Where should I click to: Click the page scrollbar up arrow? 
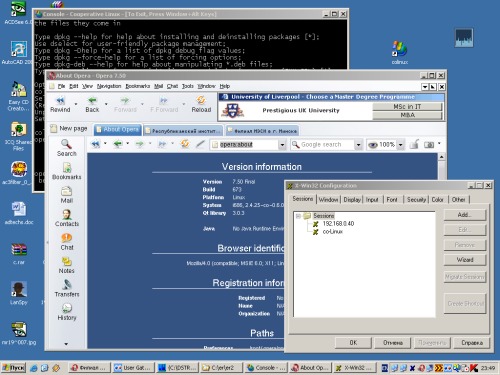[441, 157]
